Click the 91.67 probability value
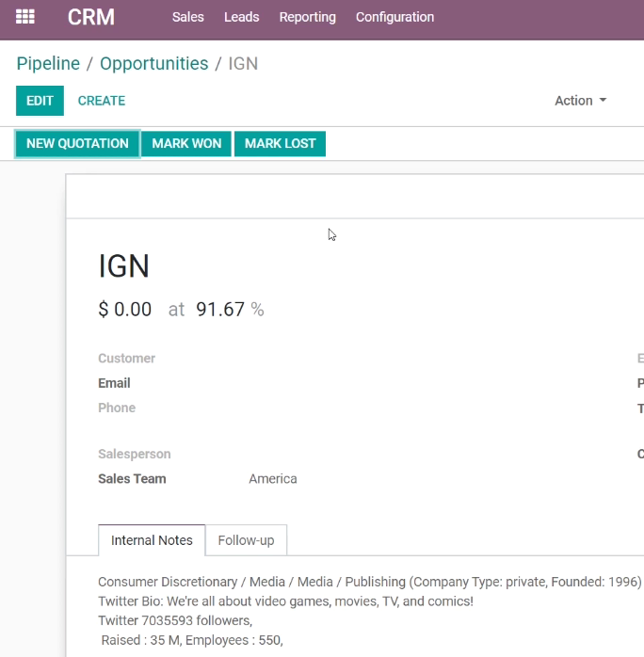 220,310
